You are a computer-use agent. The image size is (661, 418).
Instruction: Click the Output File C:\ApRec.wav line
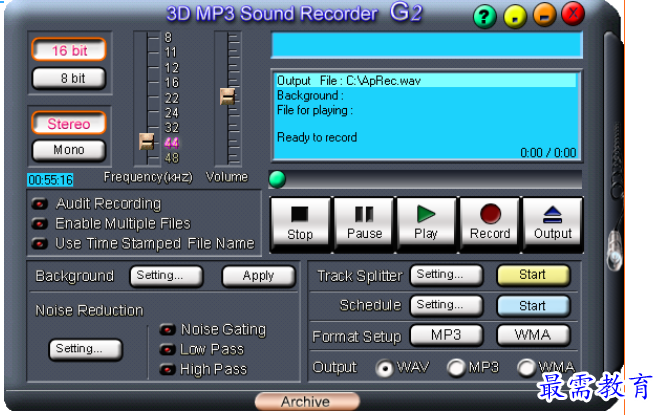(426, 80)
